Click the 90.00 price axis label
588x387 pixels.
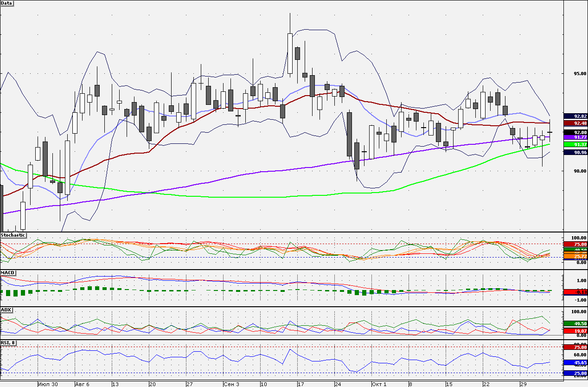point(580,171)
